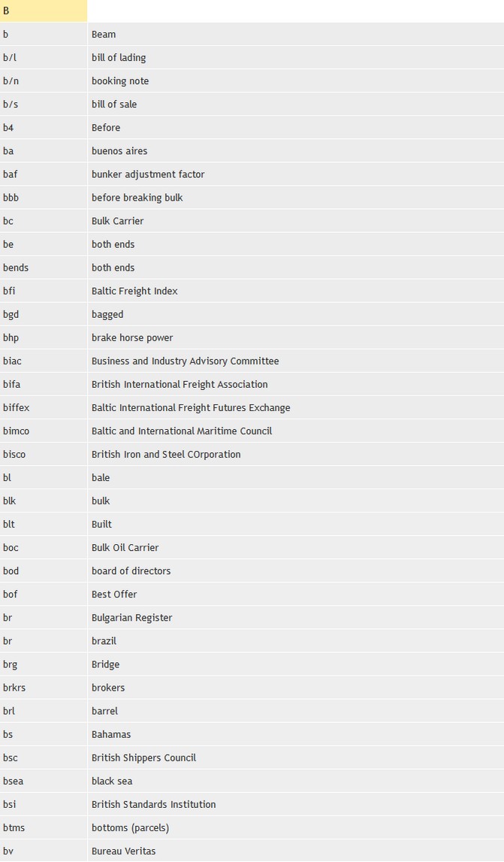504x862 pixels.
Task: Click the "British Standards Institution" text
Action: tap(153, 804)
